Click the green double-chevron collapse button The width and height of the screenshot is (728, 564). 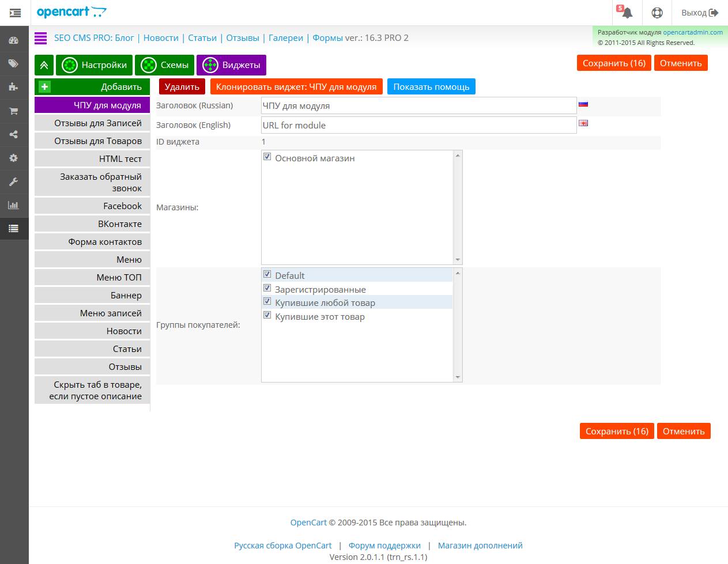[44, 65]
